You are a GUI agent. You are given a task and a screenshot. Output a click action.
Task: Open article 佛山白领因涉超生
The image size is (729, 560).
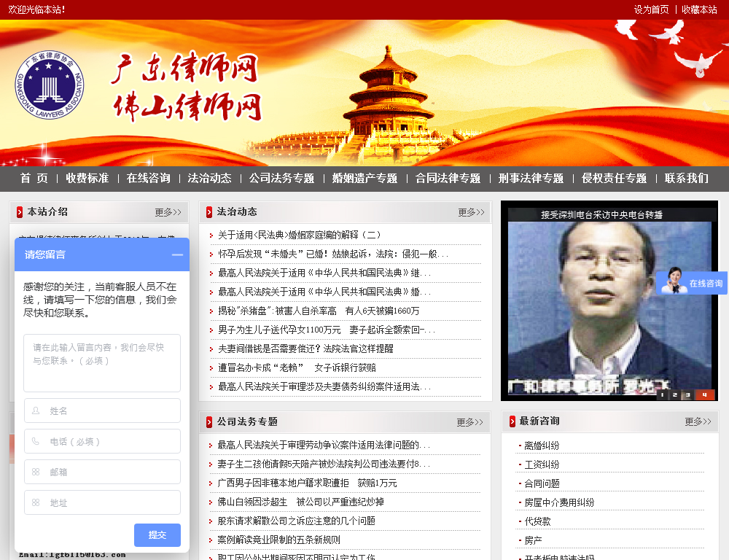(x=301, y=502)
